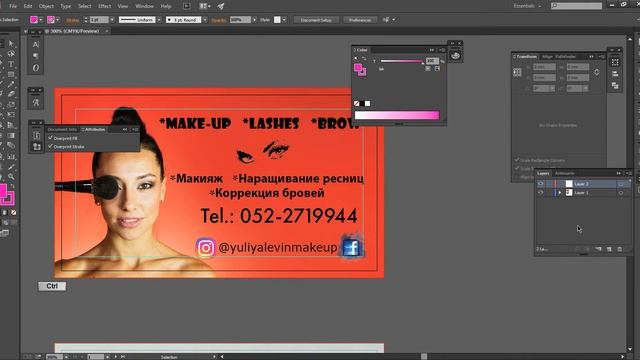Click the tint slider in Color panel

pos(402,61)
